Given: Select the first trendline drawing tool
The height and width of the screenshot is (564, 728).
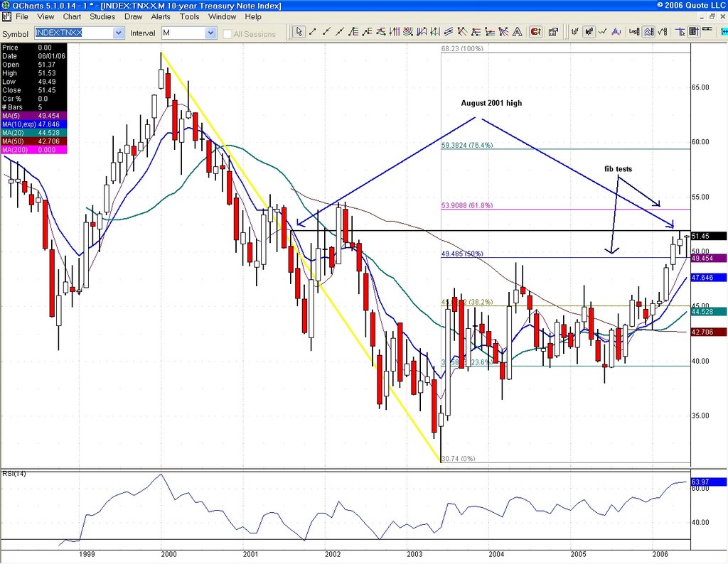Looking at the screenshot, I should [x=313, y=32].
